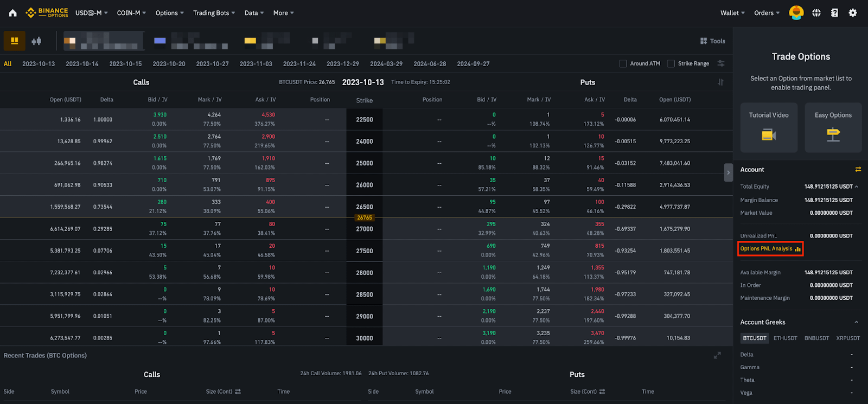
Task: Open expiry filter settings sliders icon
Action: 721,63
